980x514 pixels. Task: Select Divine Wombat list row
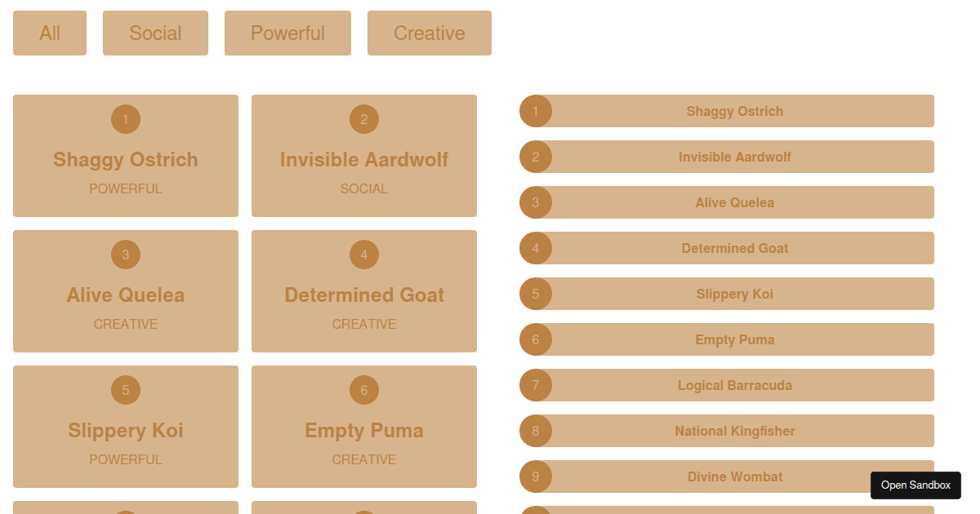(734, 476)
